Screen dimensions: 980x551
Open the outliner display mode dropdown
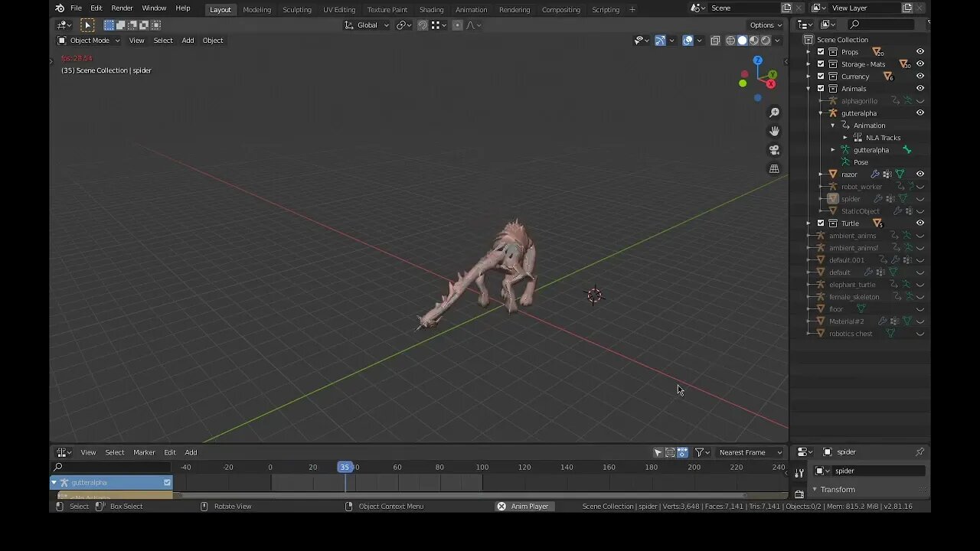[x=828, y=24]
